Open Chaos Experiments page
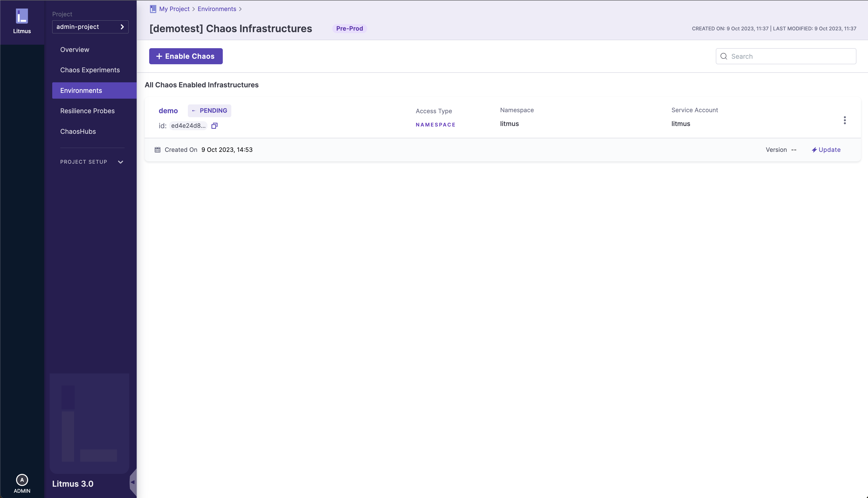This screenshot has width=868, height=498. point(90,70)
